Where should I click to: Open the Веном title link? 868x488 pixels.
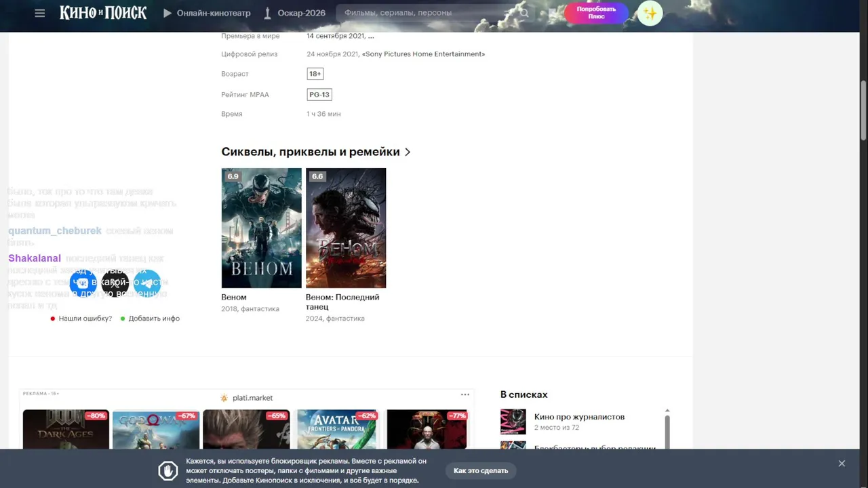(234, 298)
